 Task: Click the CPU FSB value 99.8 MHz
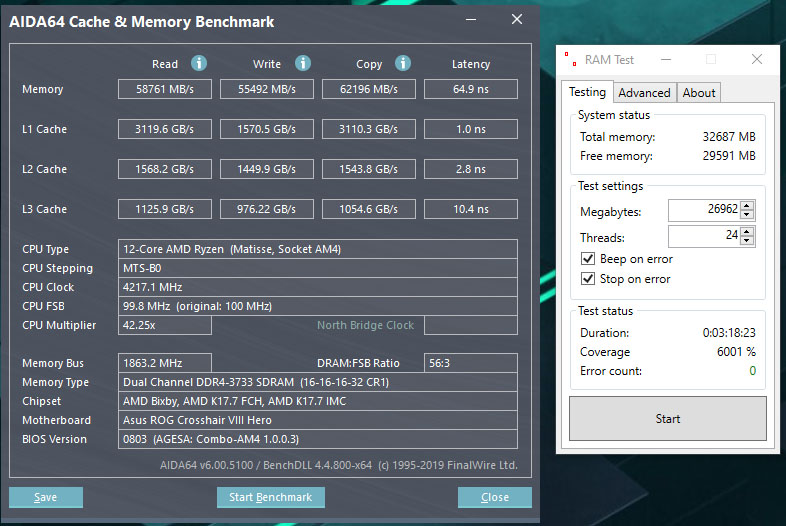(x=318, y=306)
